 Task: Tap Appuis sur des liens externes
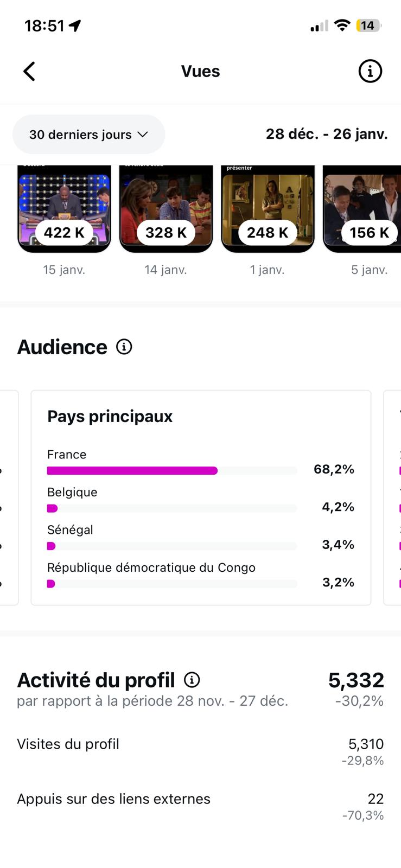[200, 805]
